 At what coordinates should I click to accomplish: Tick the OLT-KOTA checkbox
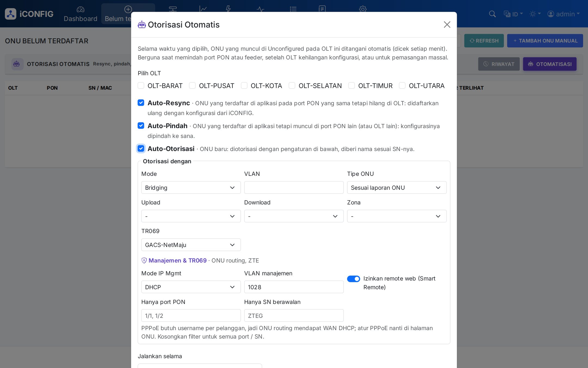244,86
